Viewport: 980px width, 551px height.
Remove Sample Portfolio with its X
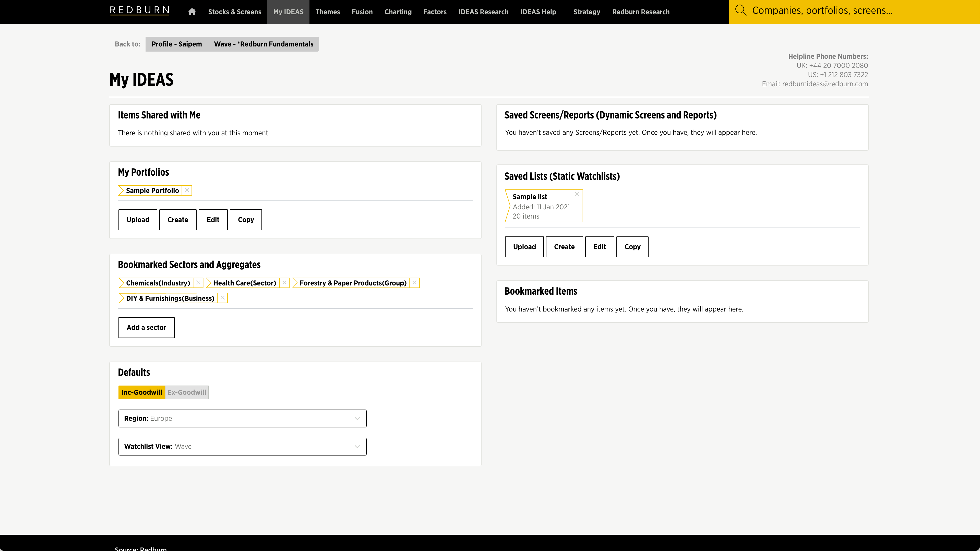pyautogui.click(x=187, y=190)
